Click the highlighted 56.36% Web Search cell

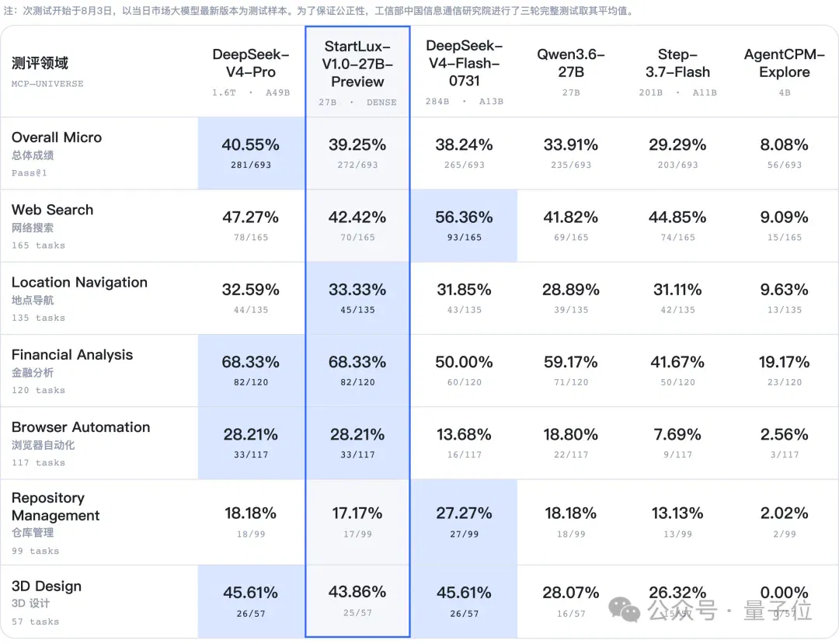464,226
